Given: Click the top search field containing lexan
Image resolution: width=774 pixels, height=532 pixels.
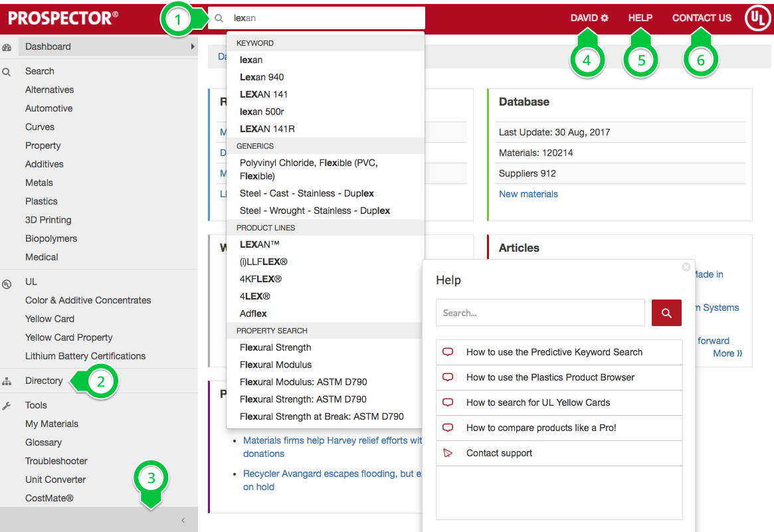Looking at the screenshot, I should 316,18.
